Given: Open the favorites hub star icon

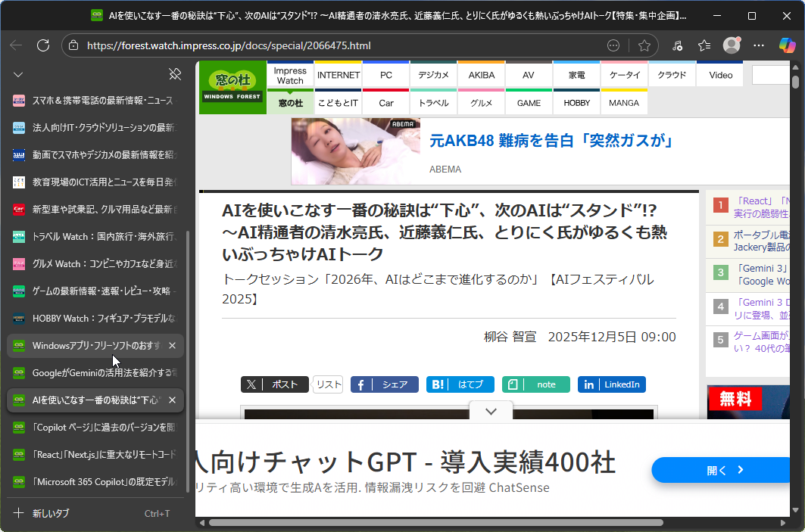Looking at the screenshot, I should tap(704, 45).
